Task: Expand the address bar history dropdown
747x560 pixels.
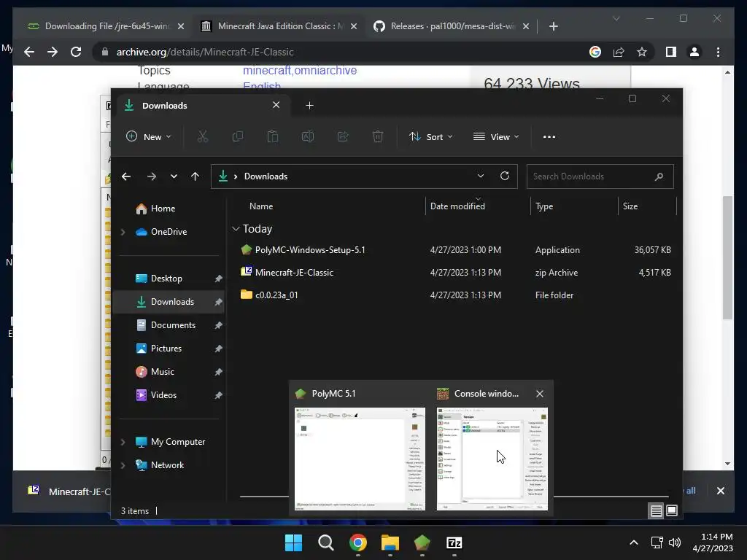Action: [481, 176]
